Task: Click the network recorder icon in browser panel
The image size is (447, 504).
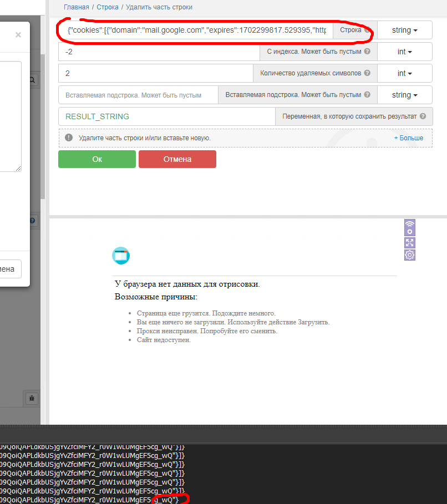Action: tap(410, 228)
